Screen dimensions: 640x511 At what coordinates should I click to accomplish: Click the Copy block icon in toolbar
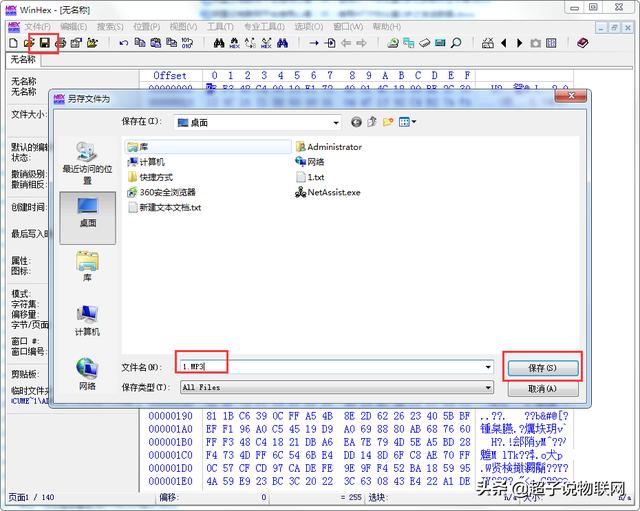140,43
